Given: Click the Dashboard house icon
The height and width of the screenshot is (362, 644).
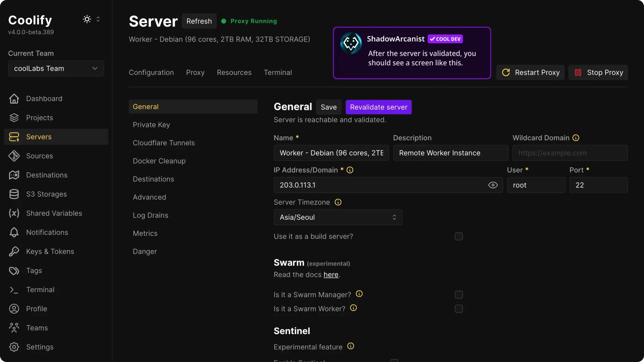Looking at the screenshot, I should pyautogui.click(x=14, y=99).
